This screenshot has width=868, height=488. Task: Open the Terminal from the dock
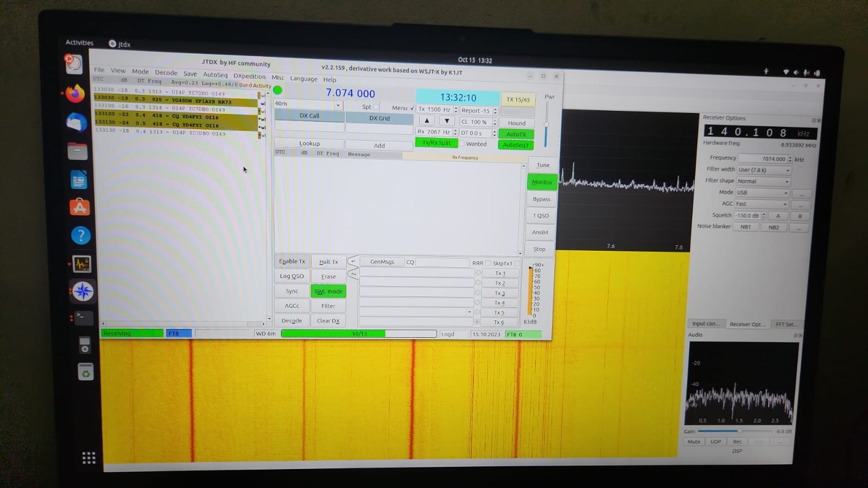coord(84,317)
